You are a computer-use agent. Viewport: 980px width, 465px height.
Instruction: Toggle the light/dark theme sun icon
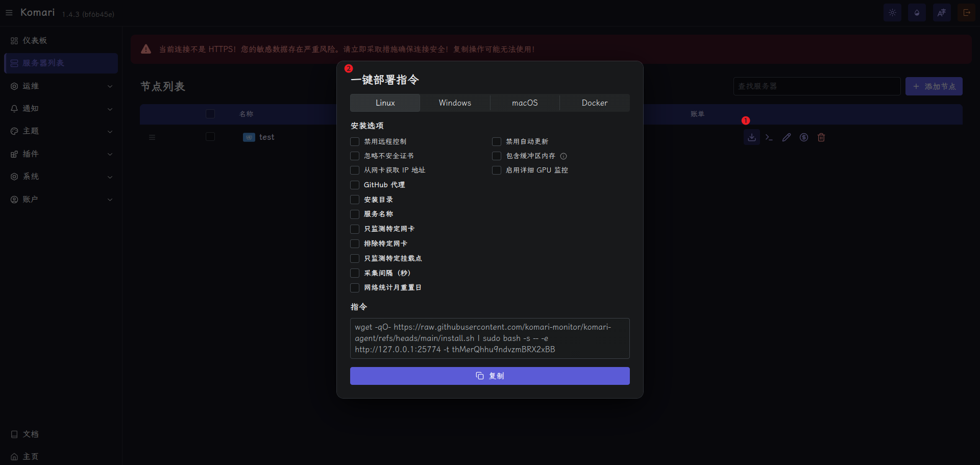pos(892,13)
